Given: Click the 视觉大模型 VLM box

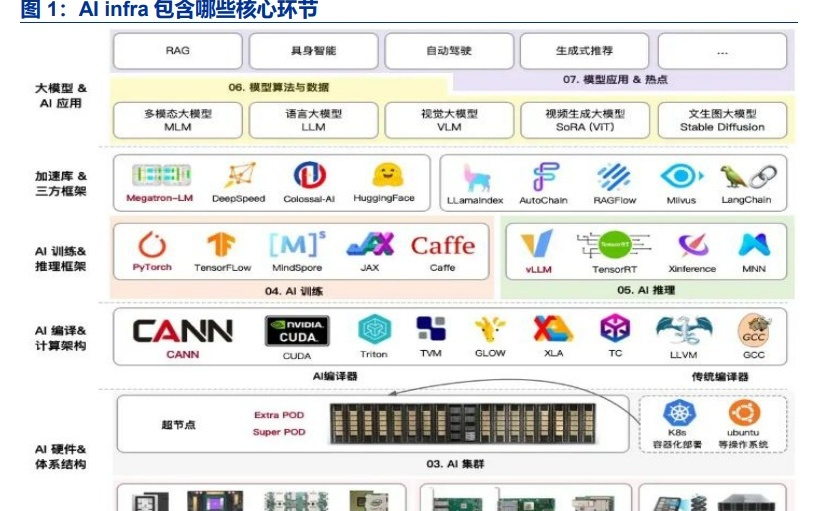Looking at the screenshot, I should [449, 120].
